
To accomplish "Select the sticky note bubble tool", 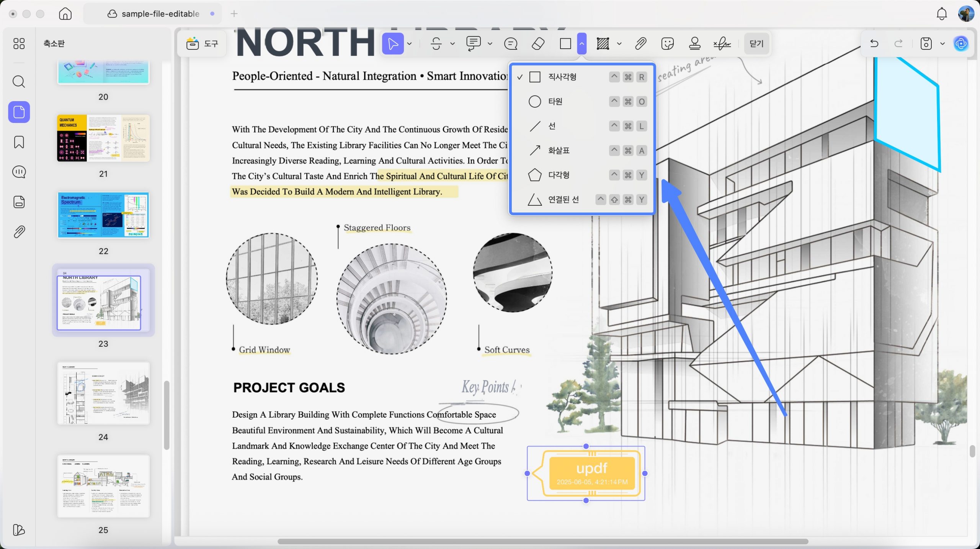I will pos(511,44).
